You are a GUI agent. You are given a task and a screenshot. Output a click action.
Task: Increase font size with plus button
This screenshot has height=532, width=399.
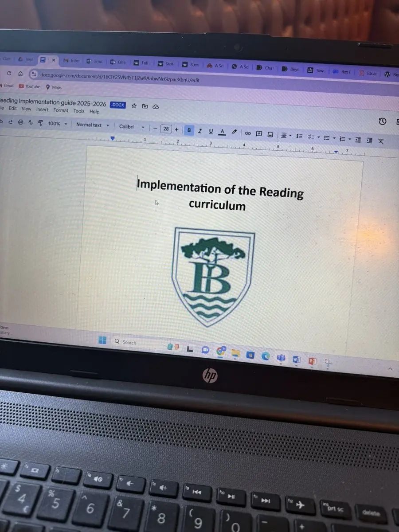[x=177, y=129]
